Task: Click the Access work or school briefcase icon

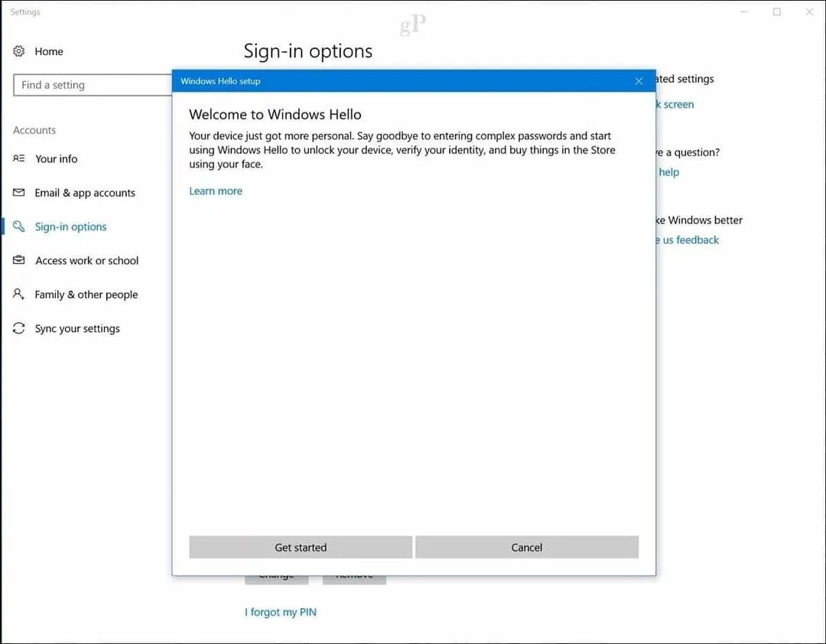Action: pyautogui.click(x=19, y=260)
